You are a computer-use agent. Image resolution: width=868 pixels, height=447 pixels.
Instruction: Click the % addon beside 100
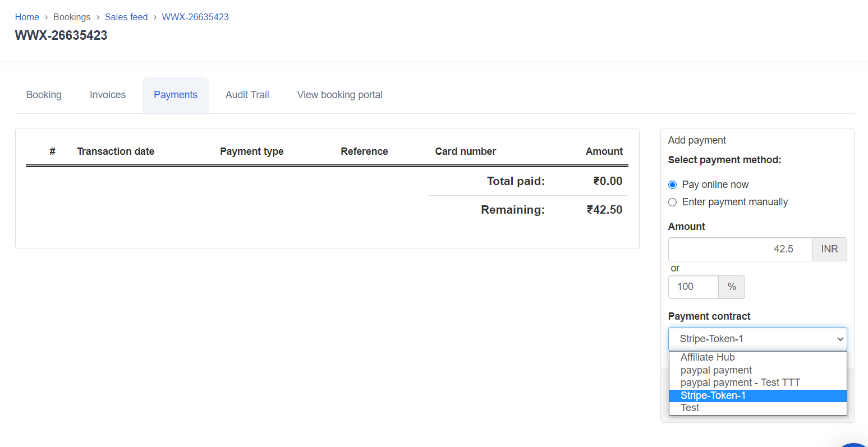coord(732,287)
